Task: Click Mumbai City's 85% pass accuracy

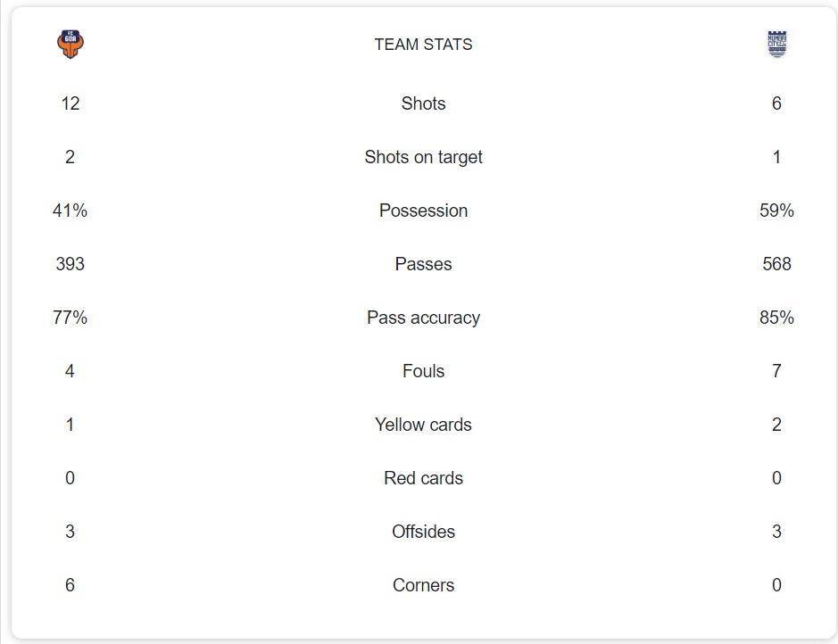Action: (x=776, y=318)
